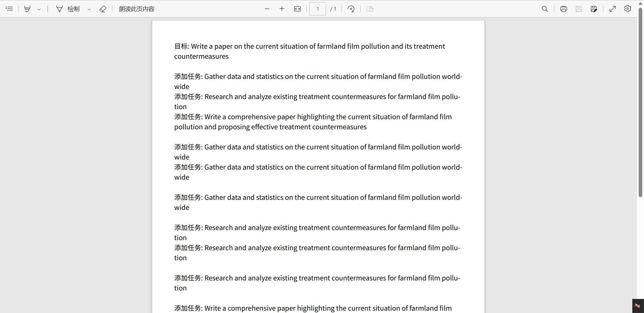Select the highlight pen tool

pyautogui.click(x=28, y=9)
